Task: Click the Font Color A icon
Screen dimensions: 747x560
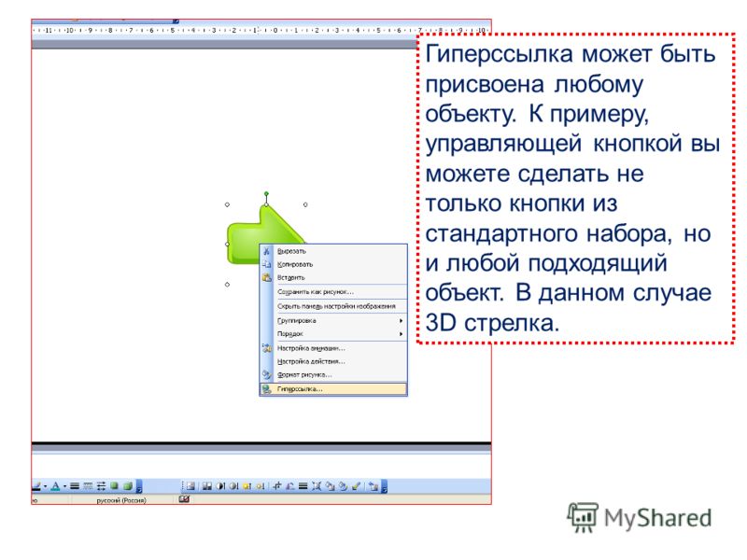Action: click(x=56, y=486)
